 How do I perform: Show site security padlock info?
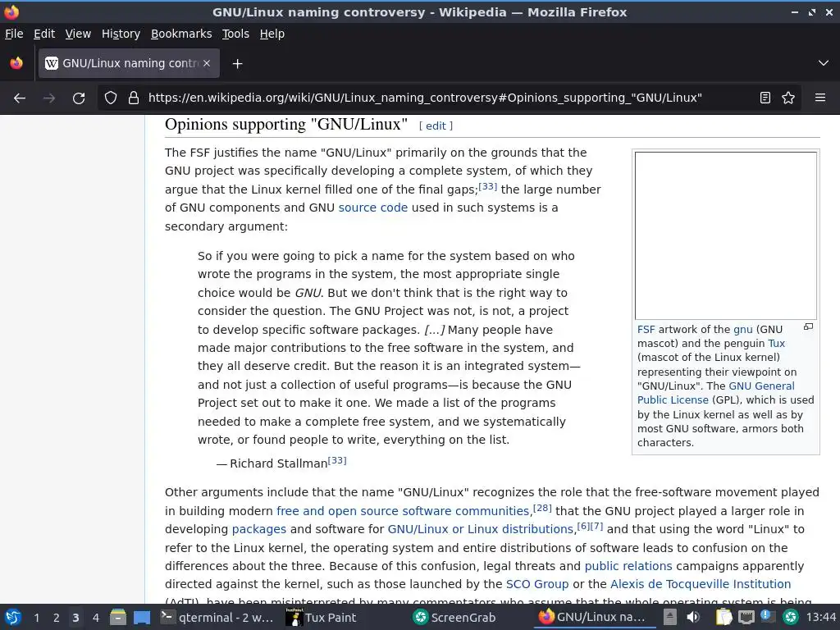(134, 98)
